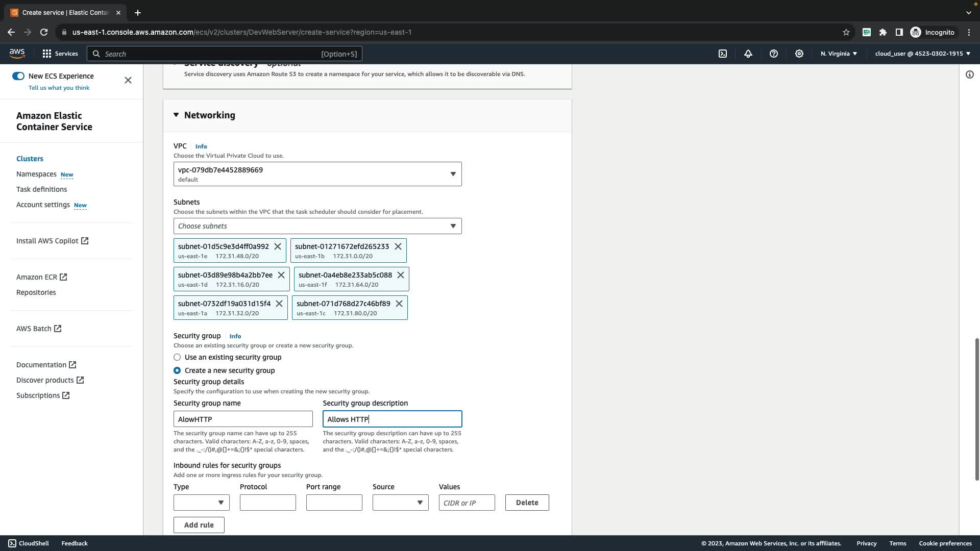Select Use an existing security group
This screenshot has height=551, width=980.
(177, 357)
